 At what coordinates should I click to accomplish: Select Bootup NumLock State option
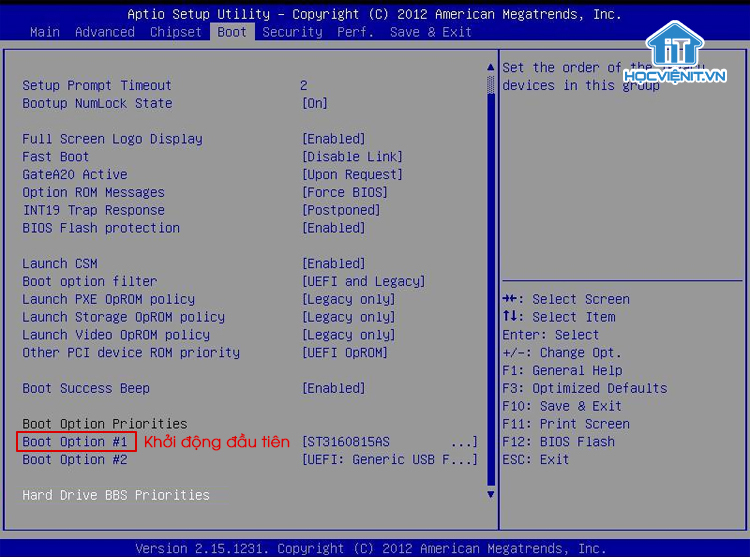97,103
